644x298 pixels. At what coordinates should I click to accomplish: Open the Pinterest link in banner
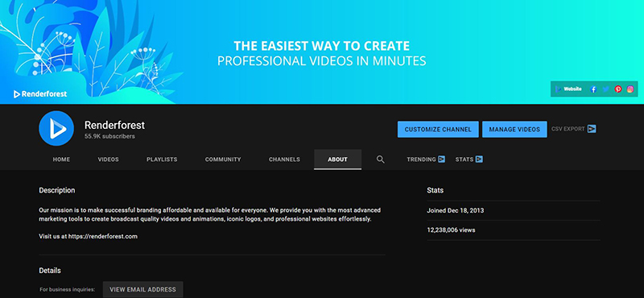coord(617,89)
